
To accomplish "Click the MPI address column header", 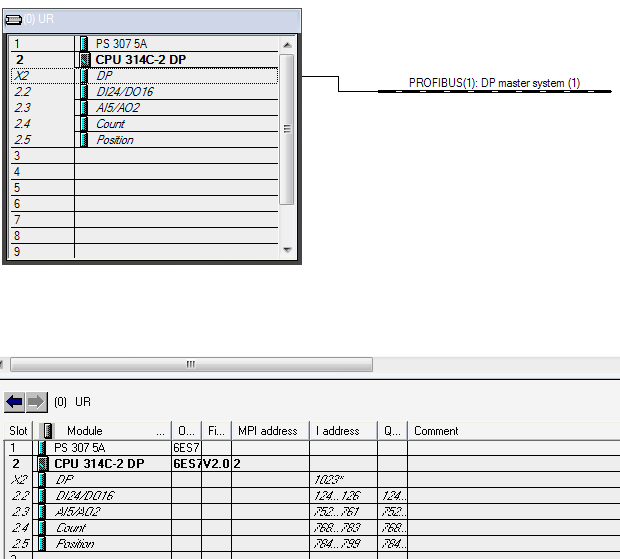I will (x=270, y=431).
